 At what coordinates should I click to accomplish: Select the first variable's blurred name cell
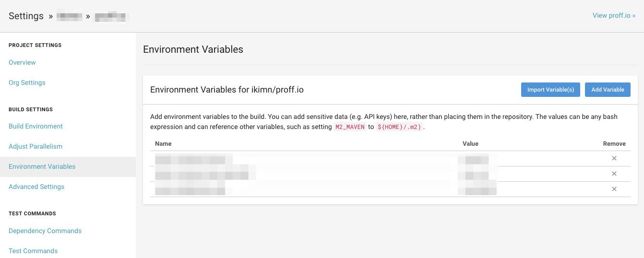point(194,159)
